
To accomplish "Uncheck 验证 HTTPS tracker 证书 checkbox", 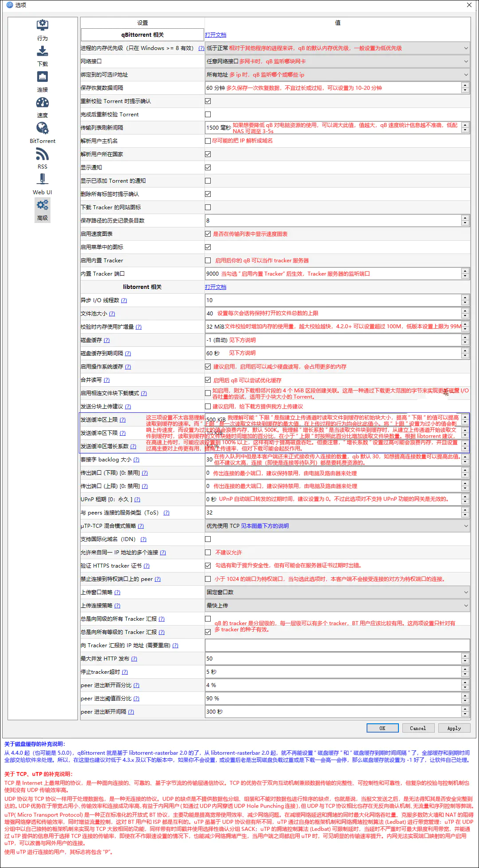I will pyautogui.click(x=208, y=565).
